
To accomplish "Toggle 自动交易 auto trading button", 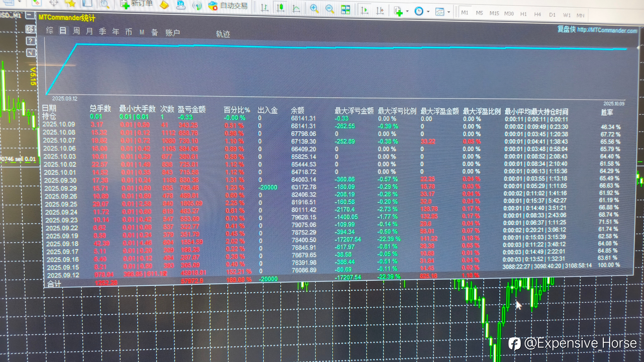I will tap(228, 6).
